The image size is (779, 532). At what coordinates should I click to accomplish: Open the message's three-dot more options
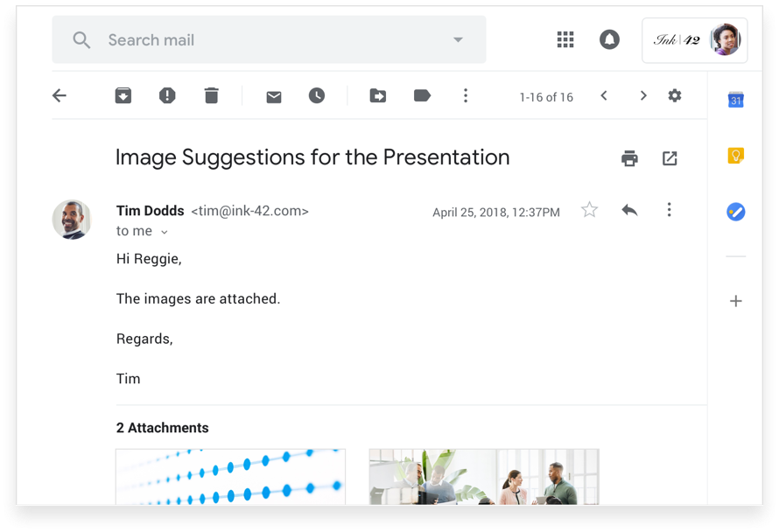(669, 210)
